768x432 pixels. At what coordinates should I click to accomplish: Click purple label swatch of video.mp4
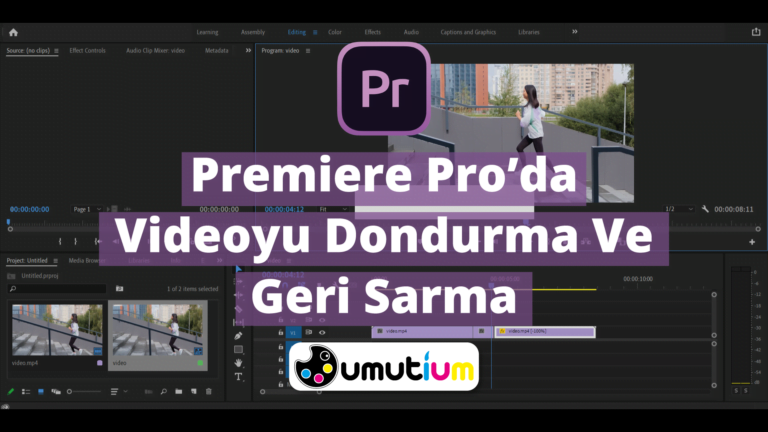click(x=99, y=363)
